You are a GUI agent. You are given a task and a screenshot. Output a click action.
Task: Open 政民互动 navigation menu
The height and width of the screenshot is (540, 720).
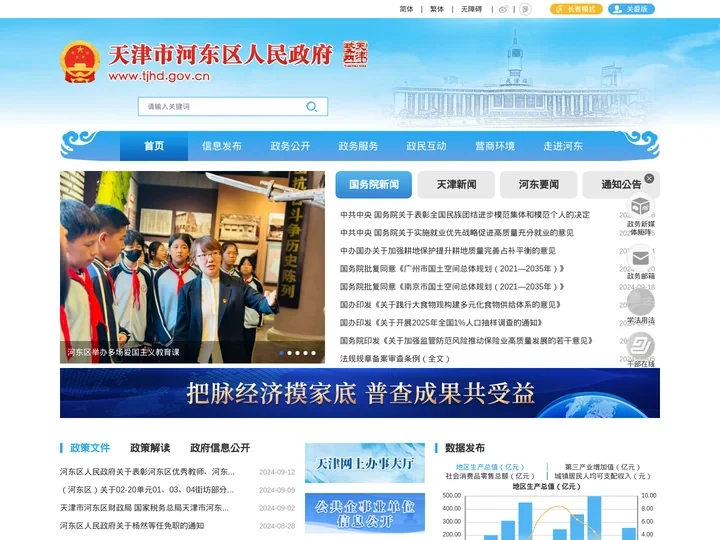point(427,146)
